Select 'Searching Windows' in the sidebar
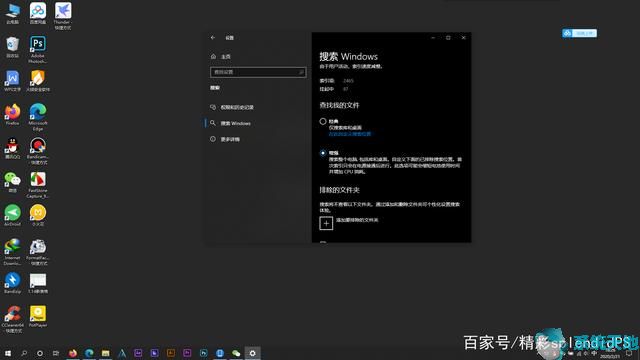Screen dimensions: 640x360 coord(231,123)
